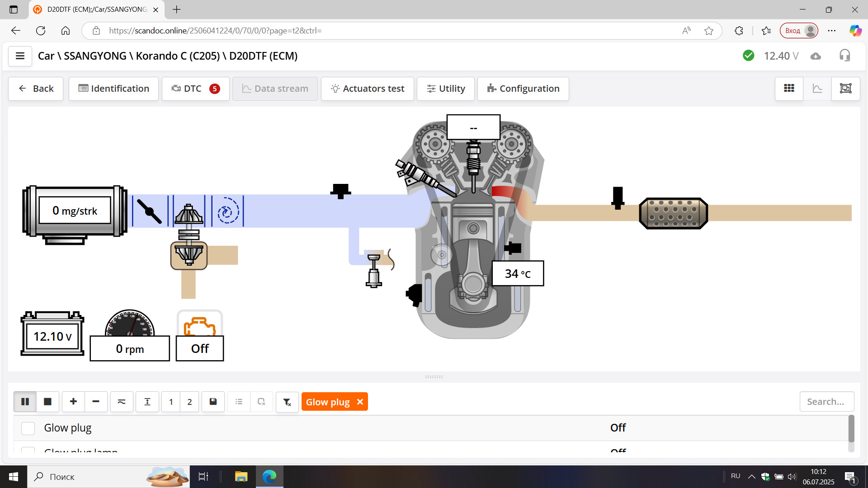Click the plus icon in parameter toolbar
The image size is (868, 488).
pyautogui.click(x=73, y=402)
